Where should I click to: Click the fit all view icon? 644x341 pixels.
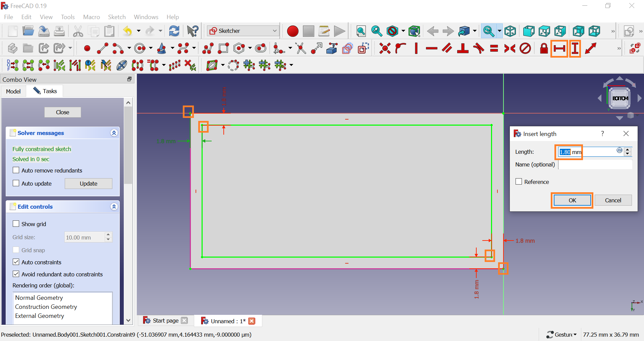pyautogui.click(x=361, y=31)
